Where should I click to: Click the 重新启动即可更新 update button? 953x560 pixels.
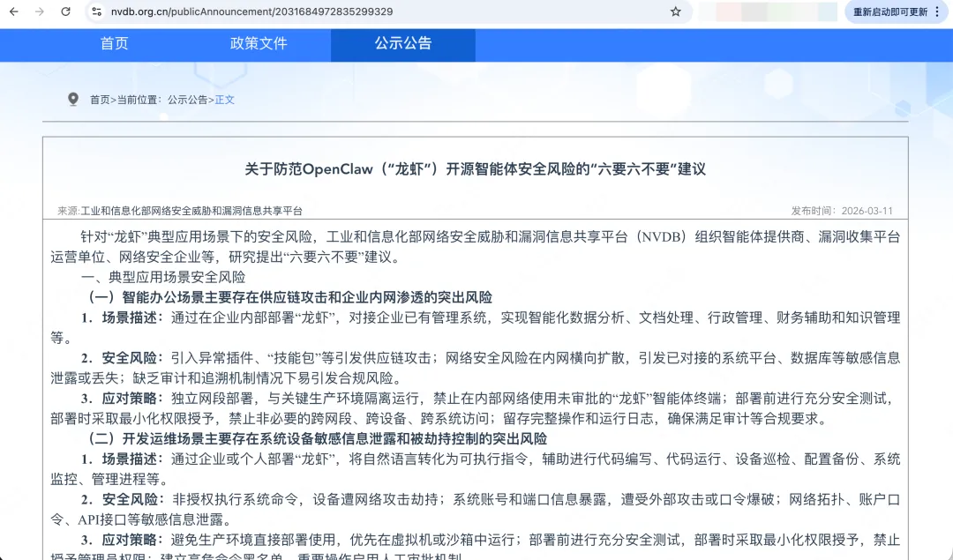(x=889, y=11)
